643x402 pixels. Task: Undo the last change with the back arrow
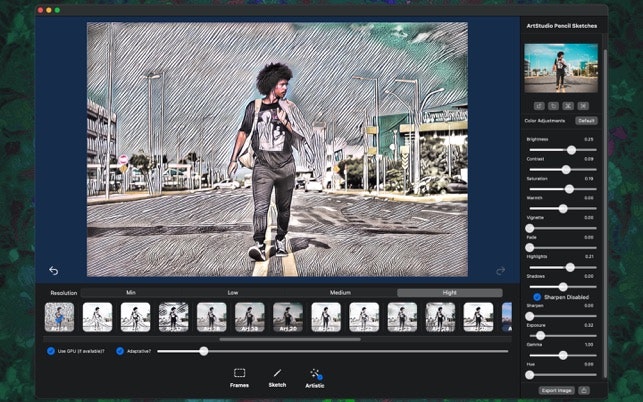(x=53, y=271)
